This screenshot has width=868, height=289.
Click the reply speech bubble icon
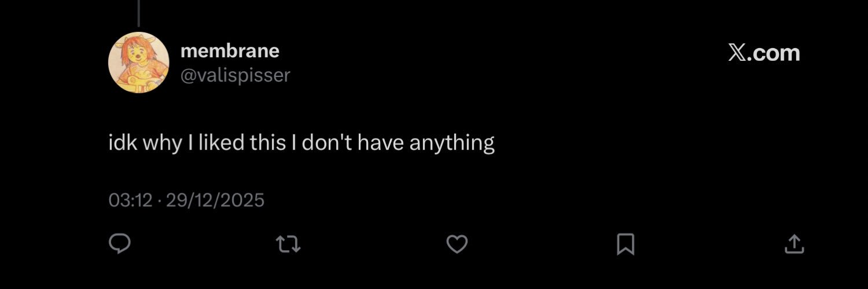(x=120, y=244)
